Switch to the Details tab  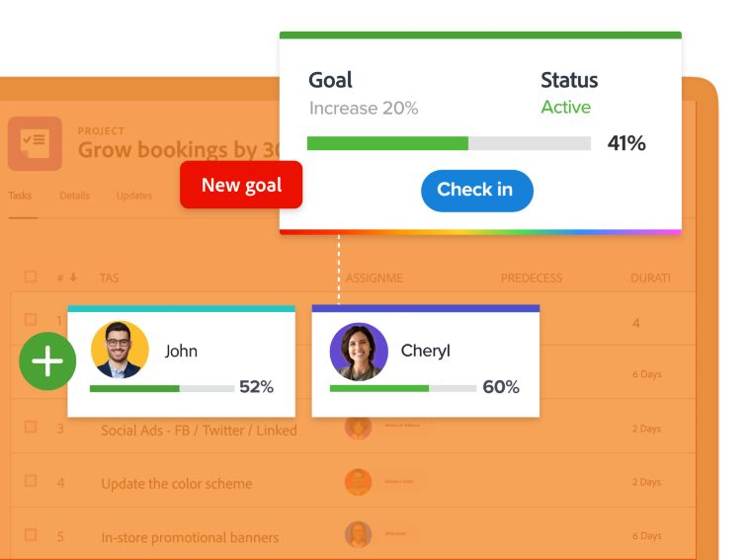tap(74, 196)
